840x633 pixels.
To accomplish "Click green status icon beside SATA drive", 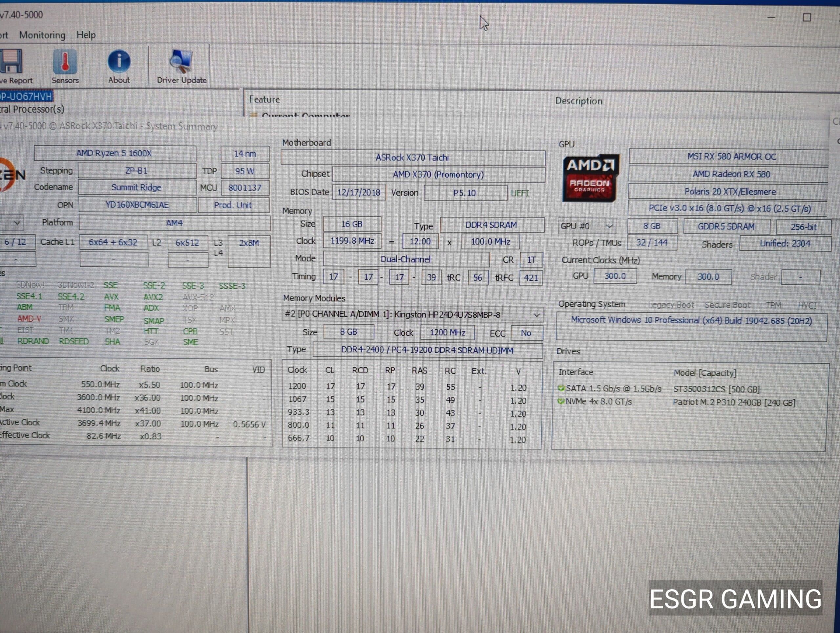I will click(x=561, y=388).
